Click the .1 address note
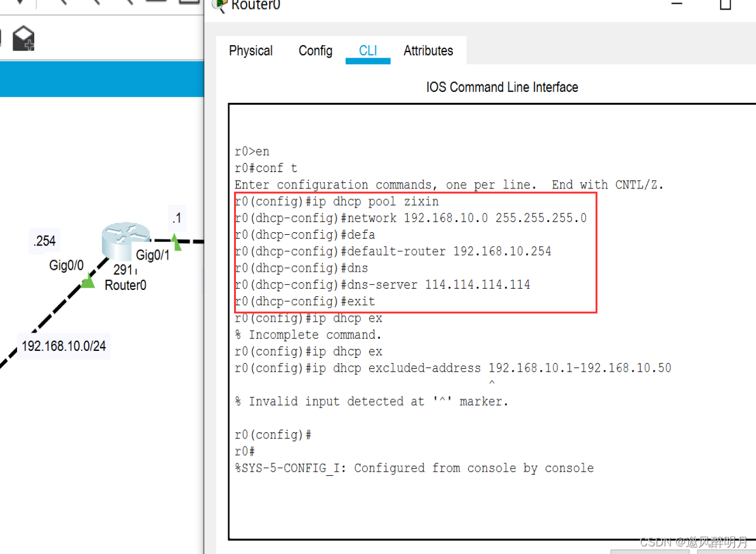This screenshot has height=554, width=756. pyautogui.click(x=177, y=218)
